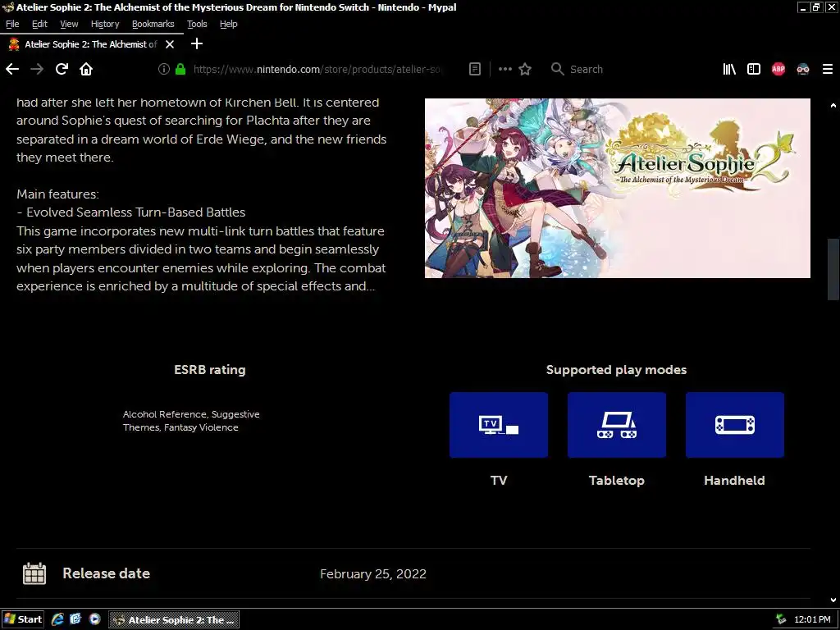Click the Atelier Sophie 2 banner image
This screenshot has height=630, width=840.
(617, 188)
